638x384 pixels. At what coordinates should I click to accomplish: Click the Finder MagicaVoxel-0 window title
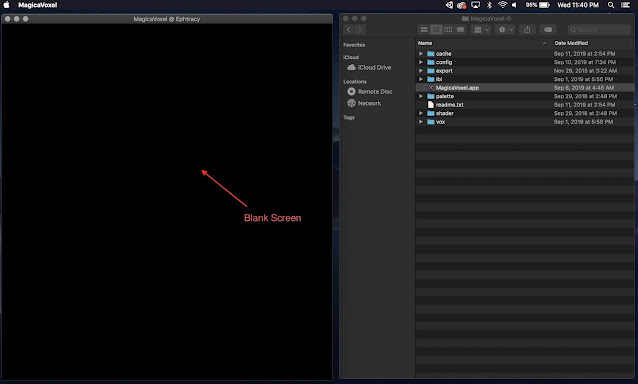click(x=486, y=19)
